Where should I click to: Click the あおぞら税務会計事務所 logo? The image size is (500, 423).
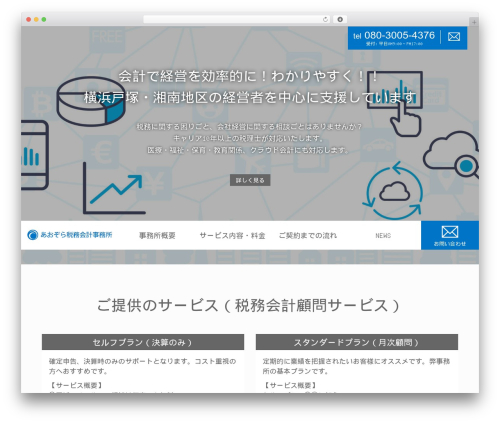tap(70, 235)
